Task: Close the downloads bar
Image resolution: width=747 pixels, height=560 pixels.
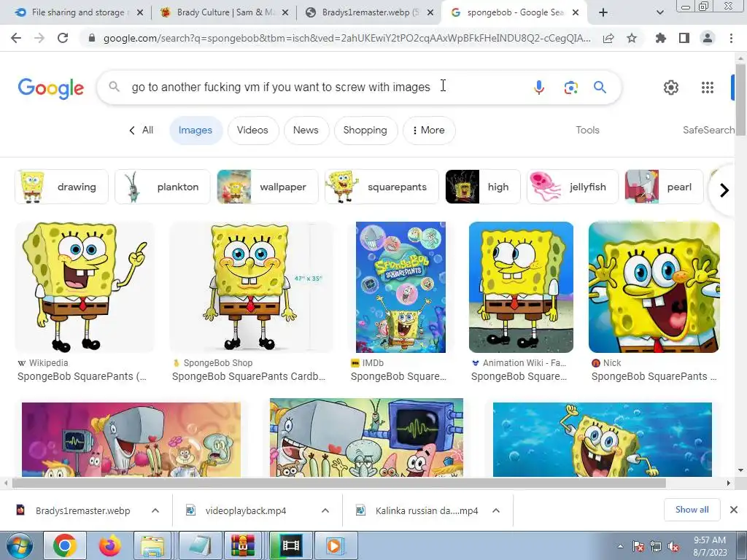Action: point(734,510)
